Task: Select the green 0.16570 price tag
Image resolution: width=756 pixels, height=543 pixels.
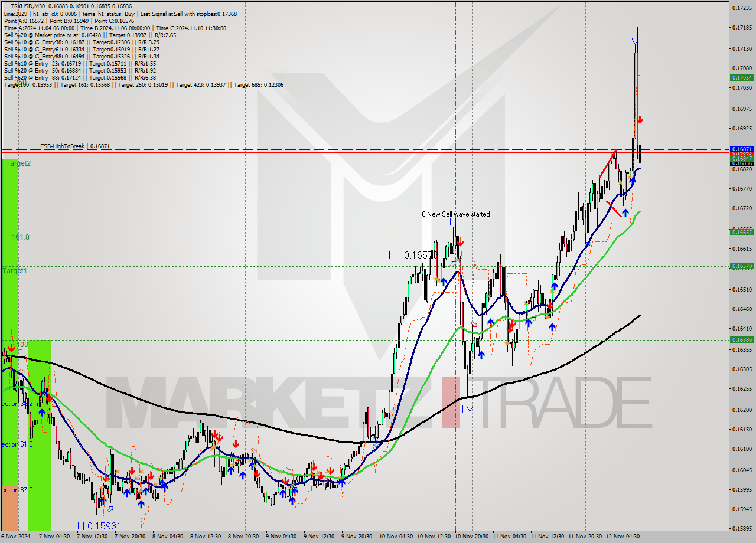Action: click(742, 266)
